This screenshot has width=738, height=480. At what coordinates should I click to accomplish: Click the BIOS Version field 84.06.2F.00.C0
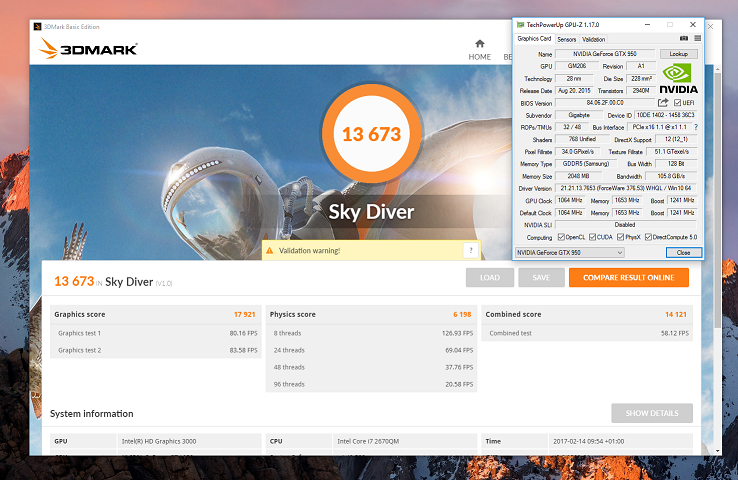coord(605,103)
